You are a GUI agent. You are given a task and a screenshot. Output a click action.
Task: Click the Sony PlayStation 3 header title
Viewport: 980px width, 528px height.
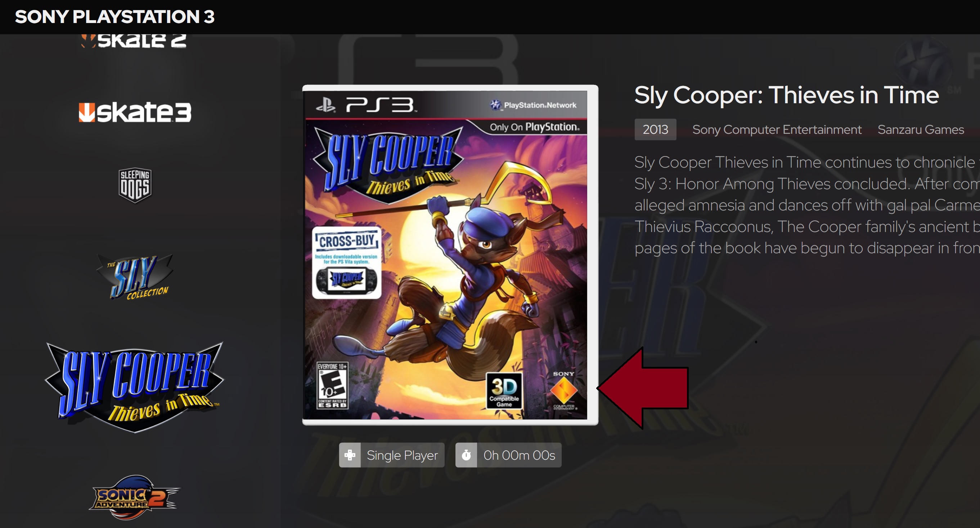(x=115, y=17)
